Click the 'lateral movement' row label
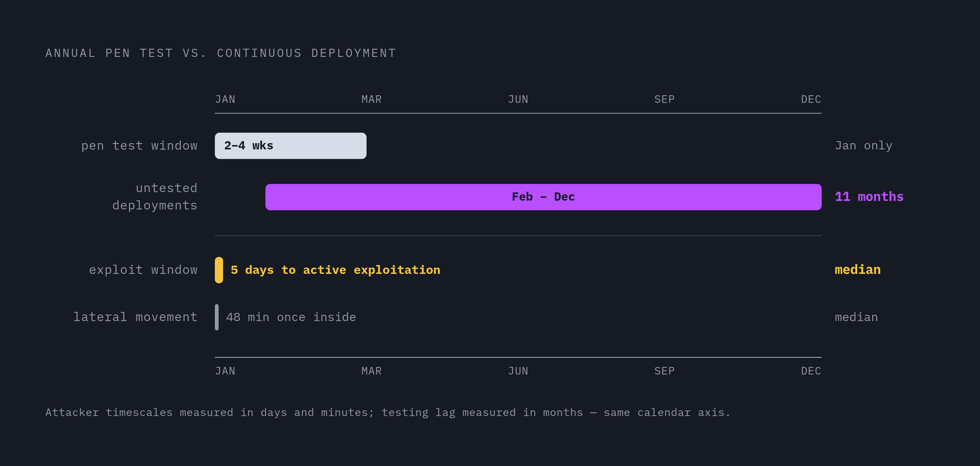This screenshot has width=980, height=466. click(135, 317)
